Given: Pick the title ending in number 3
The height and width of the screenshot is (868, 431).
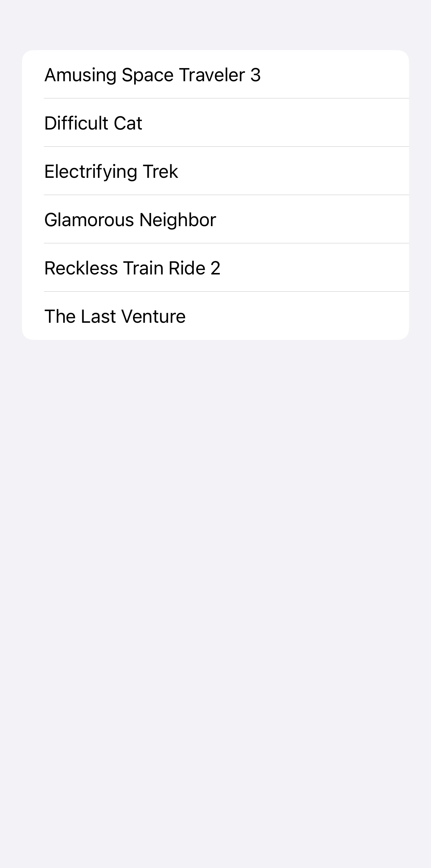Looking at the screenshot, I should (152, 75).
